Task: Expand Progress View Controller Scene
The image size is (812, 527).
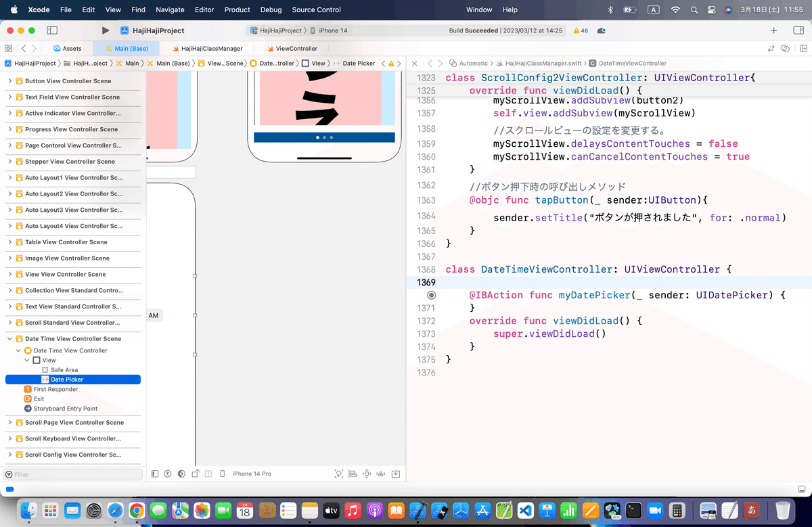Action: [10, 129]
